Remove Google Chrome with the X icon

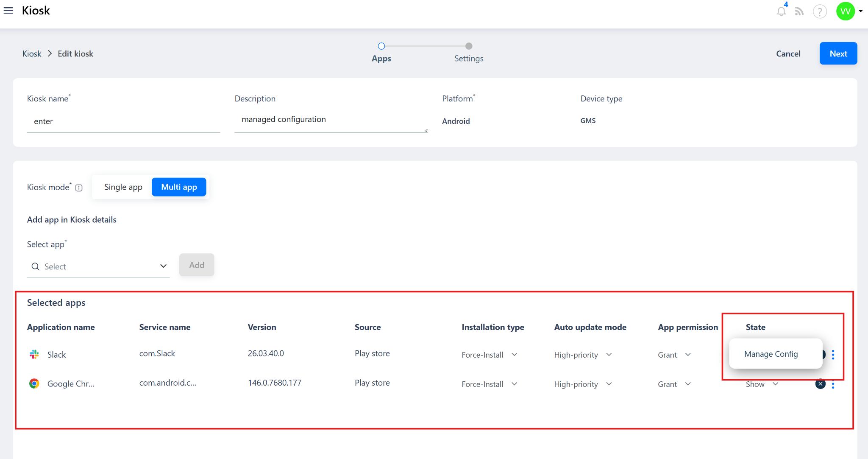(x=820, y=384)
